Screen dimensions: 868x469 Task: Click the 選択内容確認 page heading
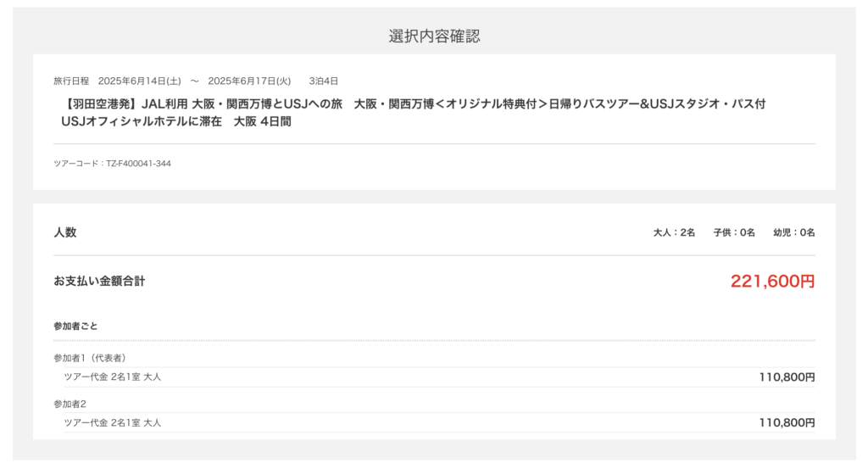click(434, 36)
